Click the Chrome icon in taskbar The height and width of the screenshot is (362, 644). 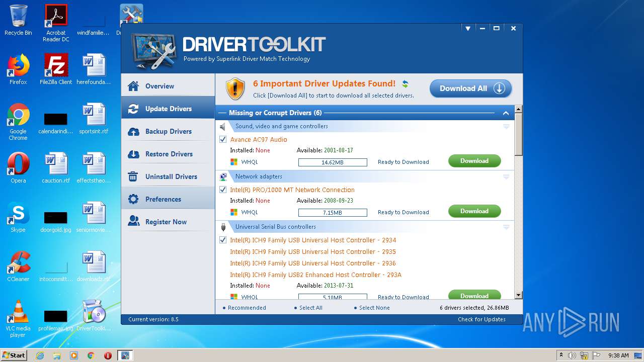coord(91,355)
